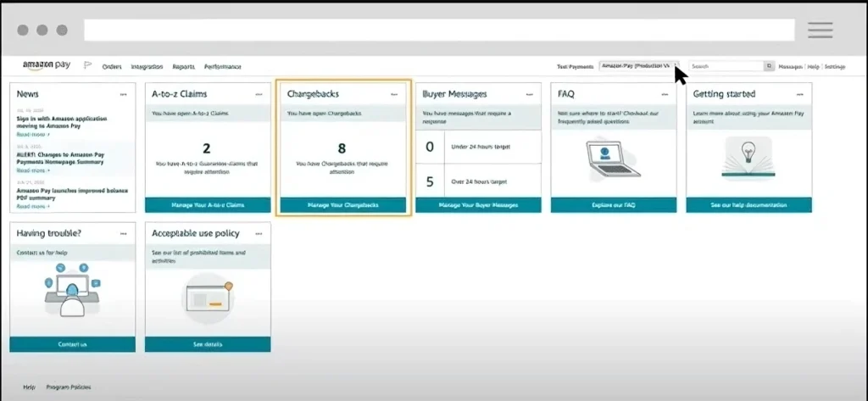Image resolution: width=868 pixels, height=401 pixels.
Task: Click the Explore our FAQ button
Action: pos(614,205)
